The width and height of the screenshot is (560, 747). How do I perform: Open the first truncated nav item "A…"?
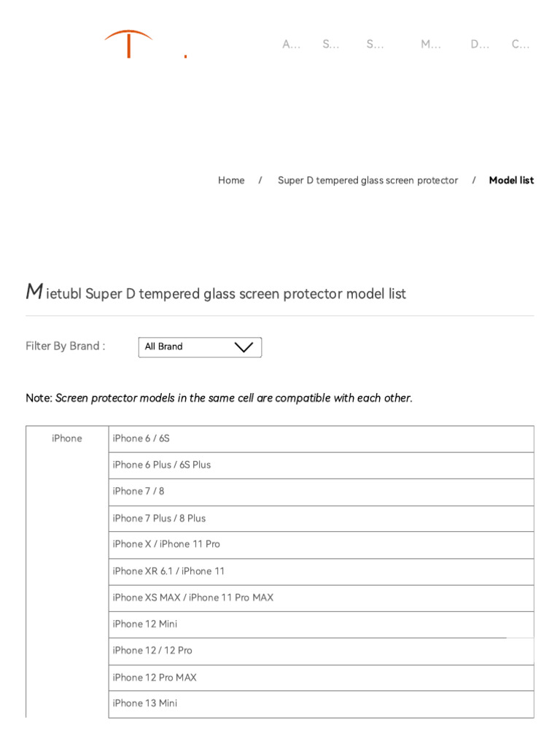point(291,44)
